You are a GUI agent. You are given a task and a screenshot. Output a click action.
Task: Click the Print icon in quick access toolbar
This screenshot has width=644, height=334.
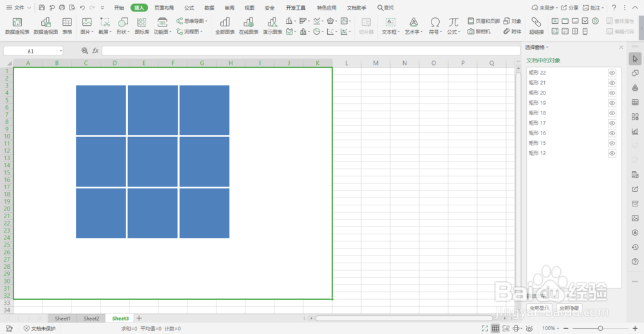[x=62, y=7]
